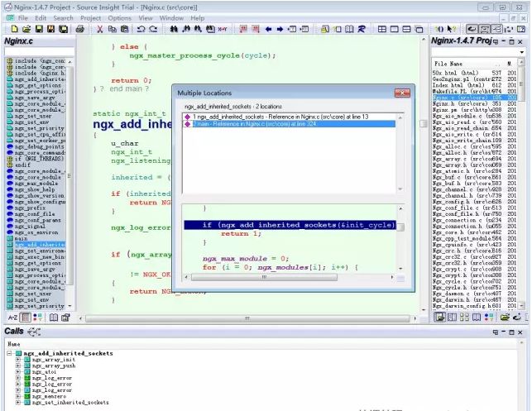
Task: Click the New File toolbar icon
Action: pyautogui.click(x=14, y=29)
